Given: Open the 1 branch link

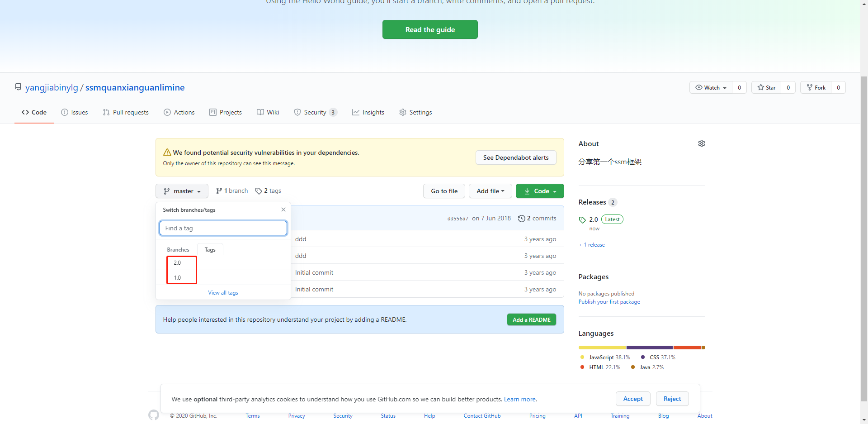Looking at the screenshot, I should point(232,191).
